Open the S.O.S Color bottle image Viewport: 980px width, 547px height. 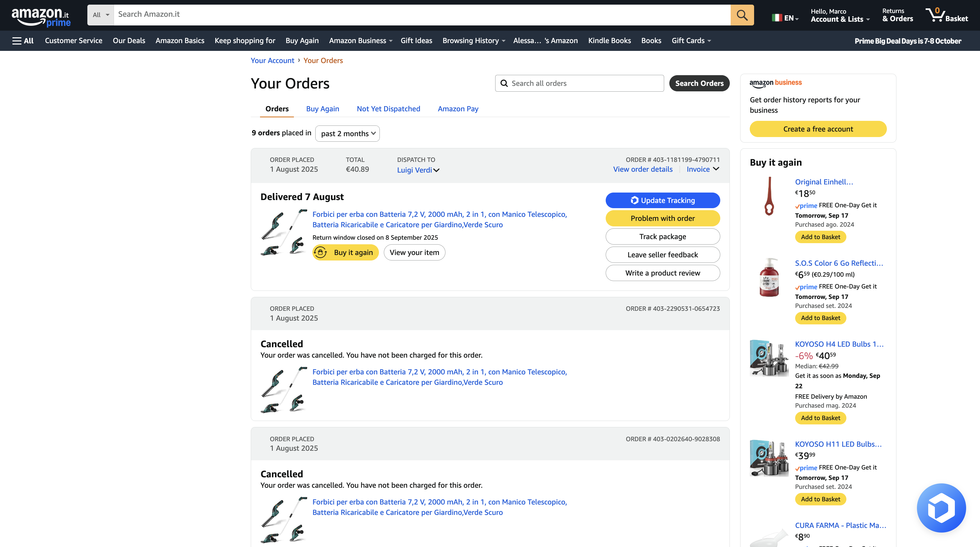pos(769,277)
